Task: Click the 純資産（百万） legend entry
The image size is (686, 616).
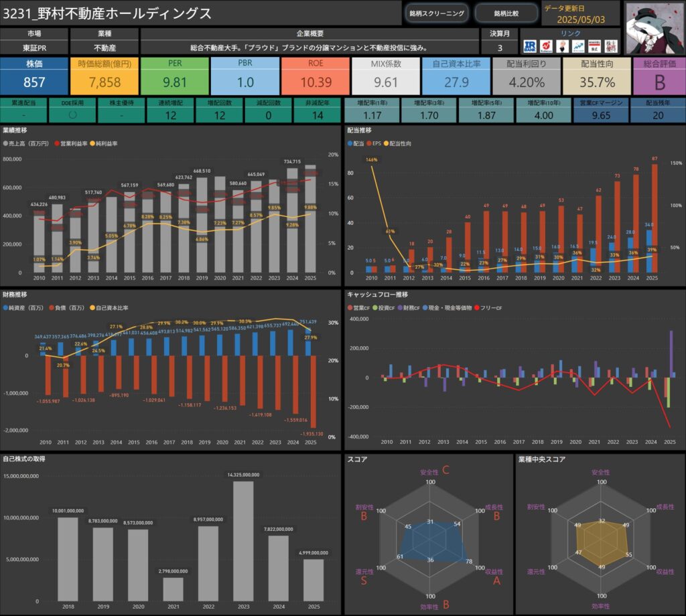Action: click(23, 308)
